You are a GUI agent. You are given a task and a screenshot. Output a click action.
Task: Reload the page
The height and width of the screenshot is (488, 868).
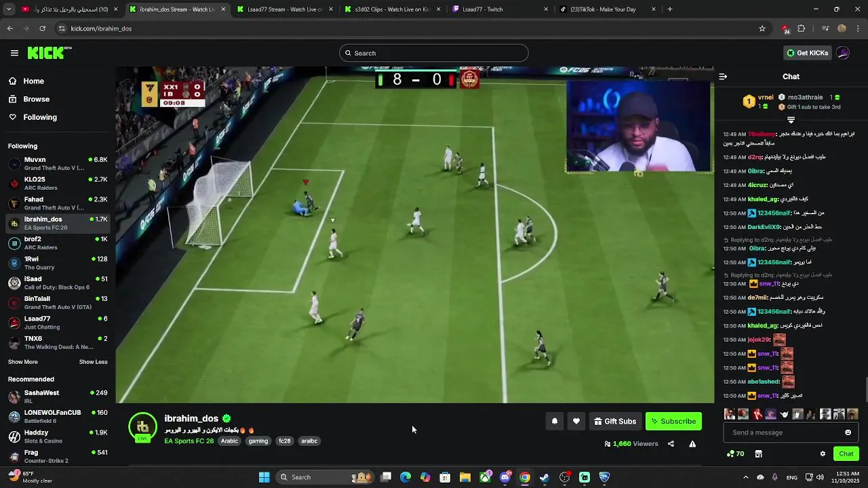point(42,28)
